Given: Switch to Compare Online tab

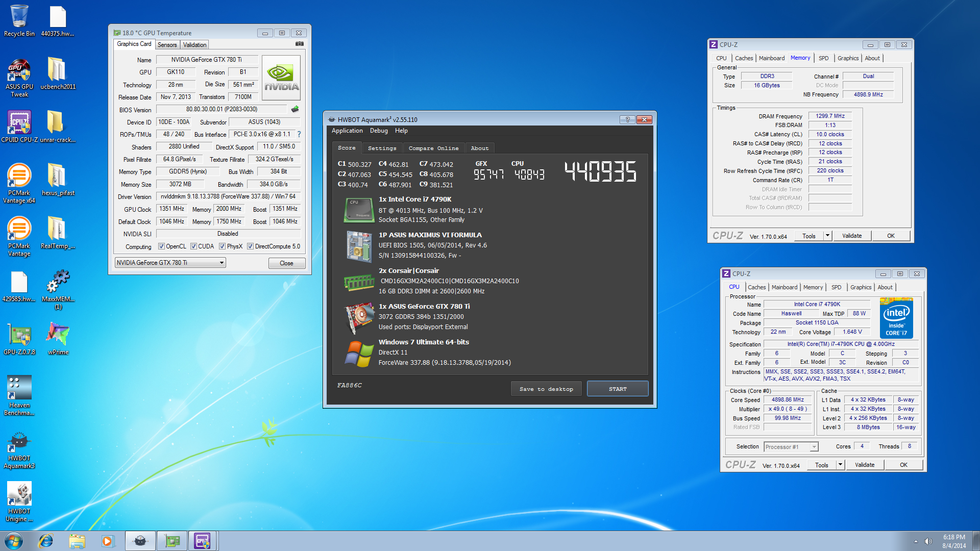Looking at the screenshot, I should tap(433, 148).
